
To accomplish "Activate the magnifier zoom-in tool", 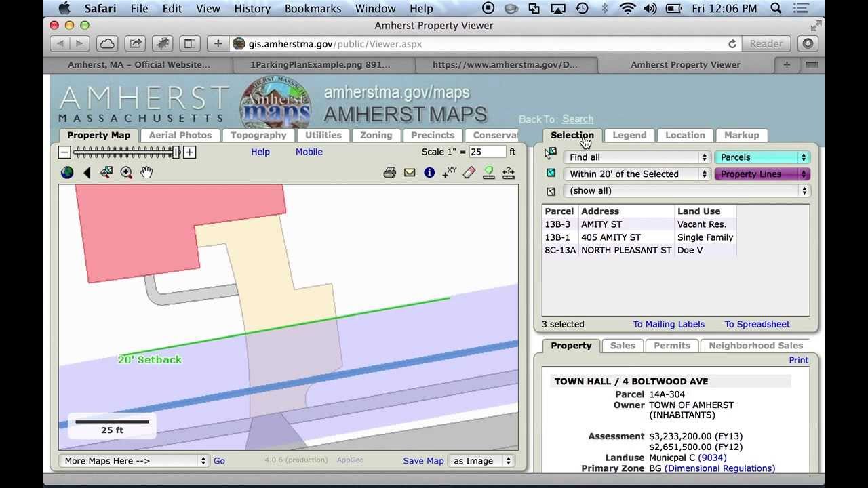I will click(126, 173).
